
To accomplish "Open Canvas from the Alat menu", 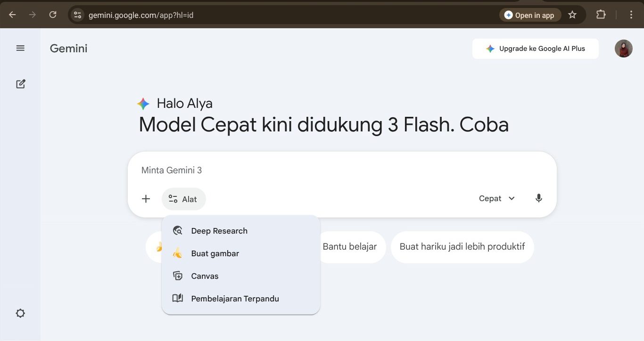I will [x=205, y=276].
